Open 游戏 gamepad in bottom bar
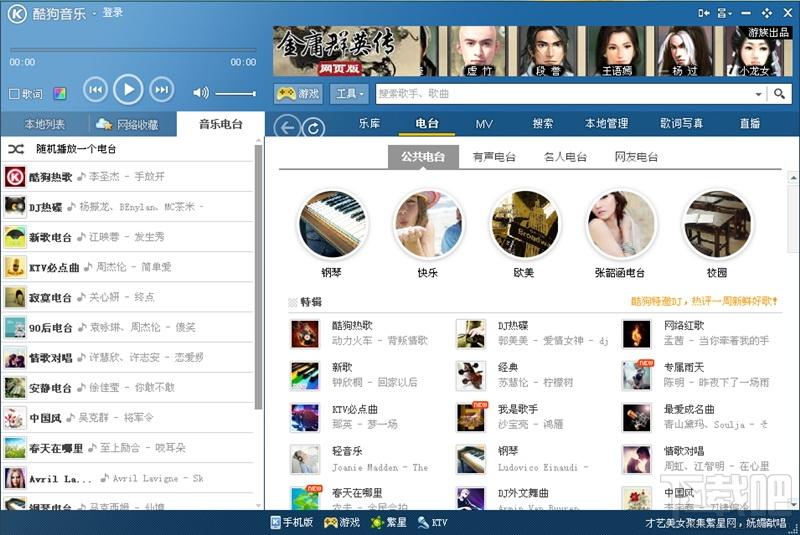Image resolution: width=800 pixels, height=535 pixels. click(342, 522)
